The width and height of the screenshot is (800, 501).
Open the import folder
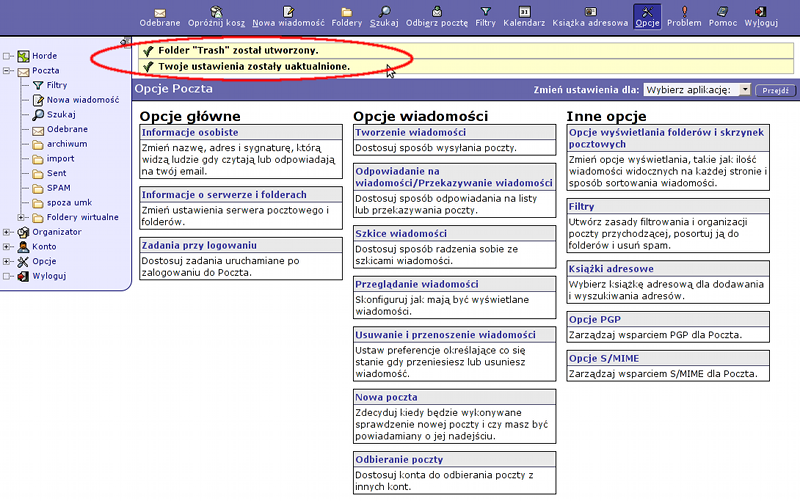coord(61,159)
